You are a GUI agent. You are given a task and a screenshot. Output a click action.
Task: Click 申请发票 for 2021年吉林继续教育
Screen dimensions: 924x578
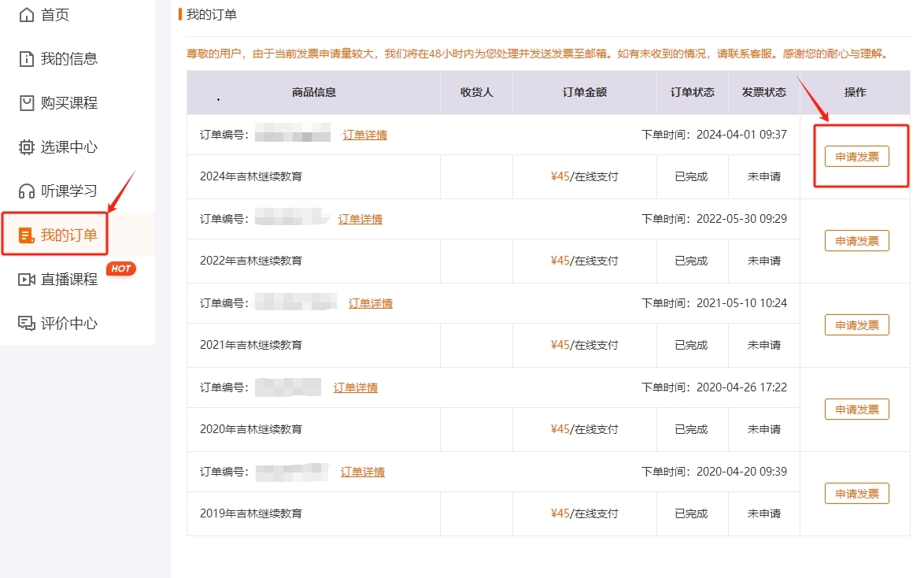(x=856, y=324)
